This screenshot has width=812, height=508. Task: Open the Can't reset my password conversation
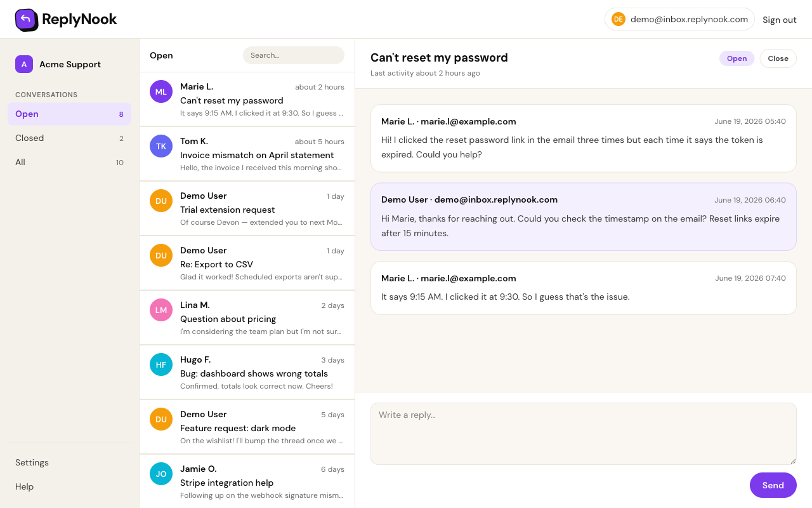(247, 100)
